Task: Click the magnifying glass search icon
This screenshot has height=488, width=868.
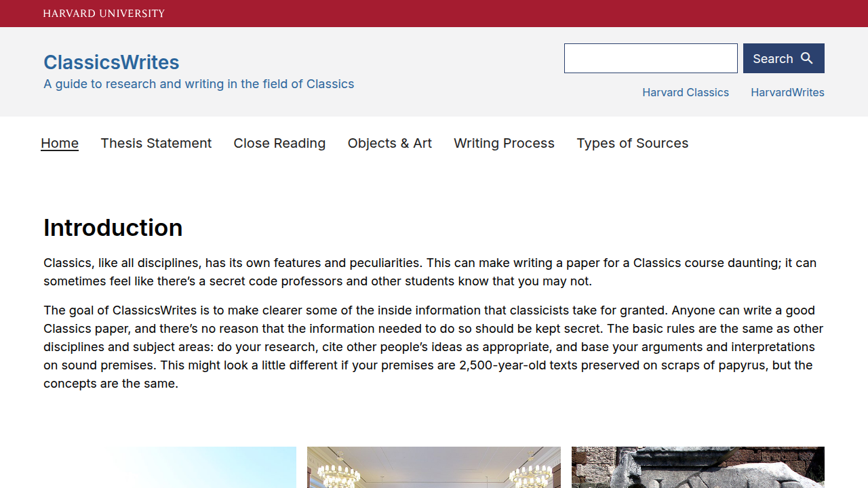Action: 806,58
